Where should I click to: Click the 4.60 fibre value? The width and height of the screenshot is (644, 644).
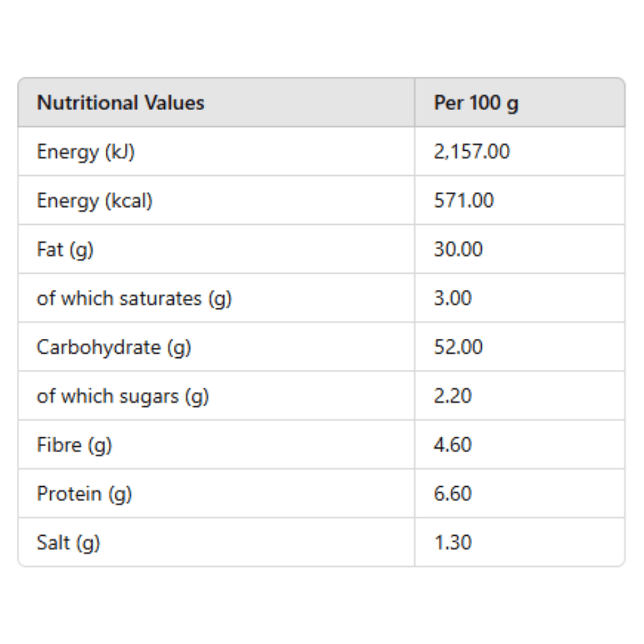click(x=453, y=445)
